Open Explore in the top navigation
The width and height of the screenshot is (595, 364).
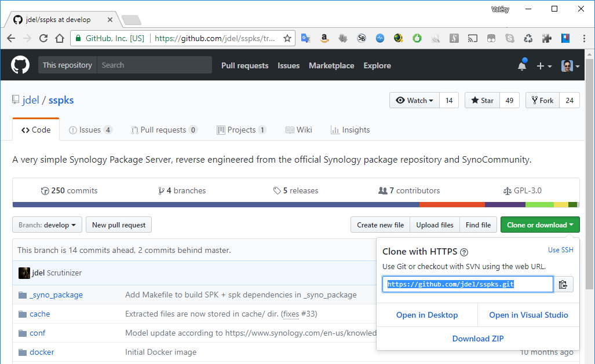coord(377,65)
